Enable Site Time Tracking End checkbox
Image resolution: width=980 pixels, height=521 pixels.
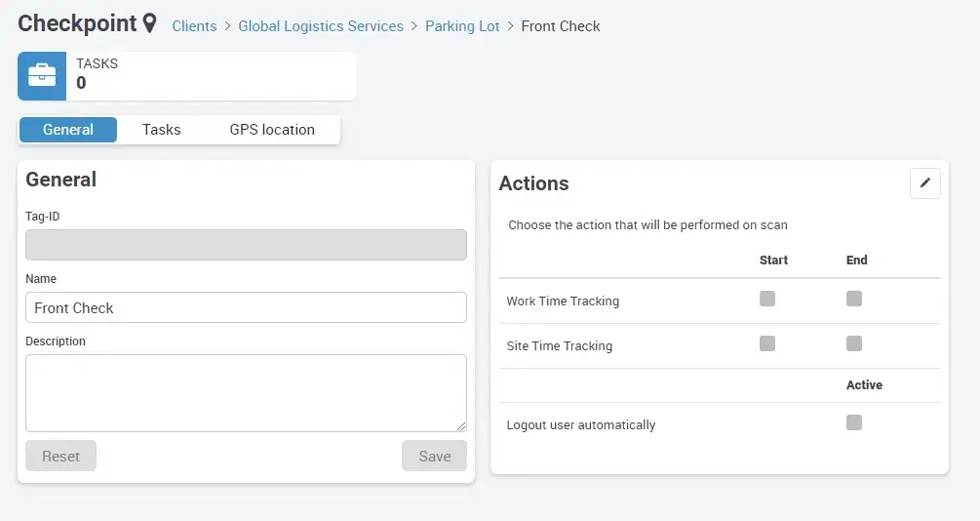(x=854, y=343)
